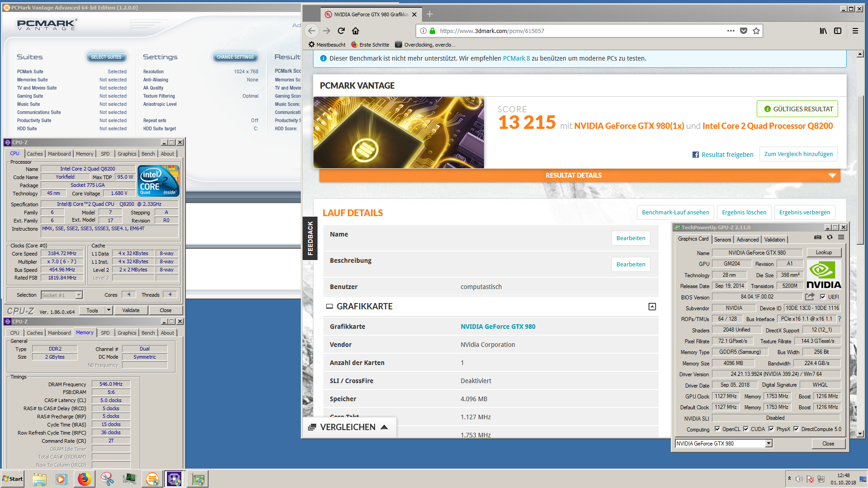
Task: Open the NVIDIA GeForce GTX 980 Grafikkarte link
Action: pos(498,327)
